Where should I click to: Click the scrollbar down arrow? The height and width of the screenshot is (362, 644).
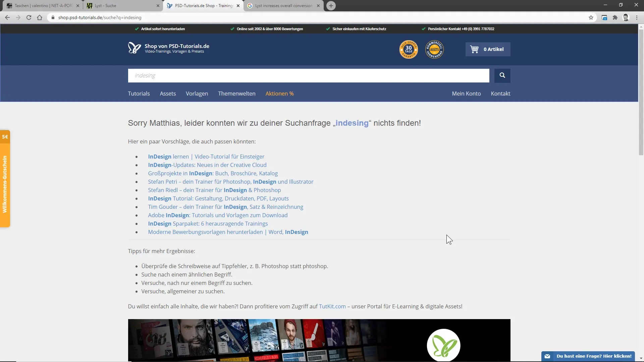pos(641,359)
